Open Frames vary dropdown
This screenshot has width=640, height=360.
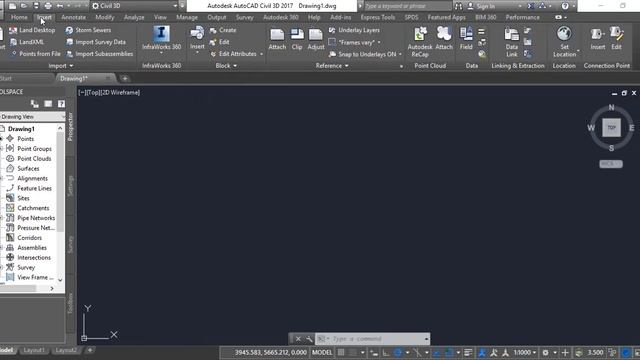(379, 42)
